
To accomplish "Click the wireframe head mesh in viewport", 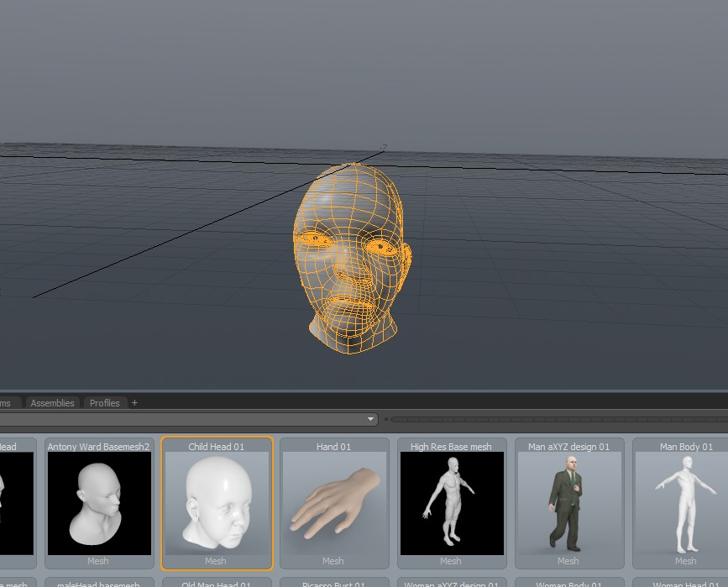I will [353, 258].
